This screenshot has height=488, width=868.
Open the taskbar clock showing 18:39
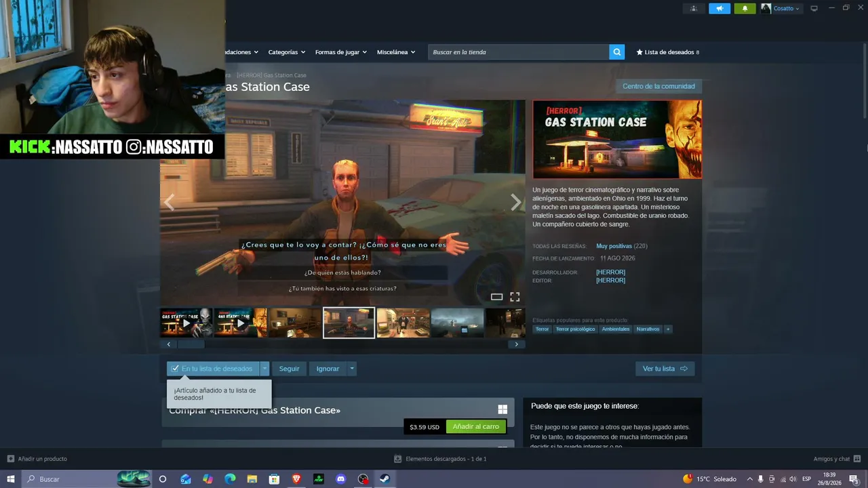pos(829,479)
